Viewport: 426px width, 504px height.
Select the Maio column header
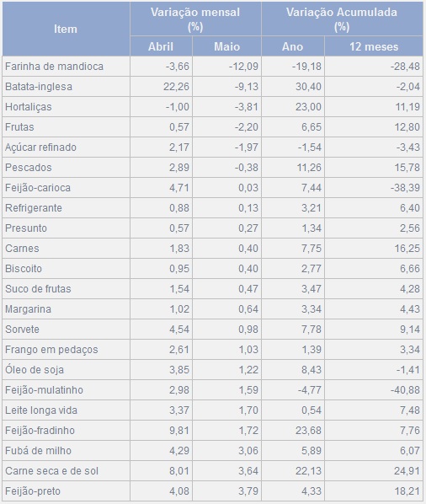[227, 46]
